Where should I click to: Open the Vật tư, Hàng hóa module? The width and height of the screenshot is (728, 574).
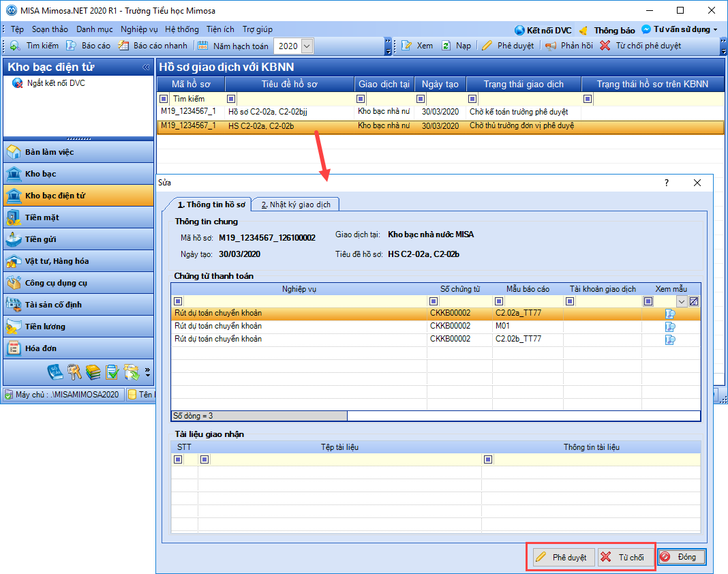pos(78,261)
